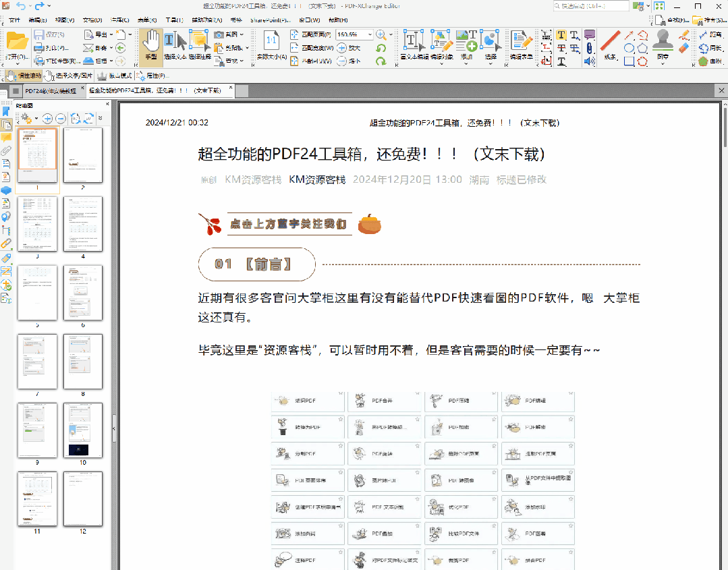728x570 pixels.
Task: Activate the Select Text tool
Action: [175, 45]
